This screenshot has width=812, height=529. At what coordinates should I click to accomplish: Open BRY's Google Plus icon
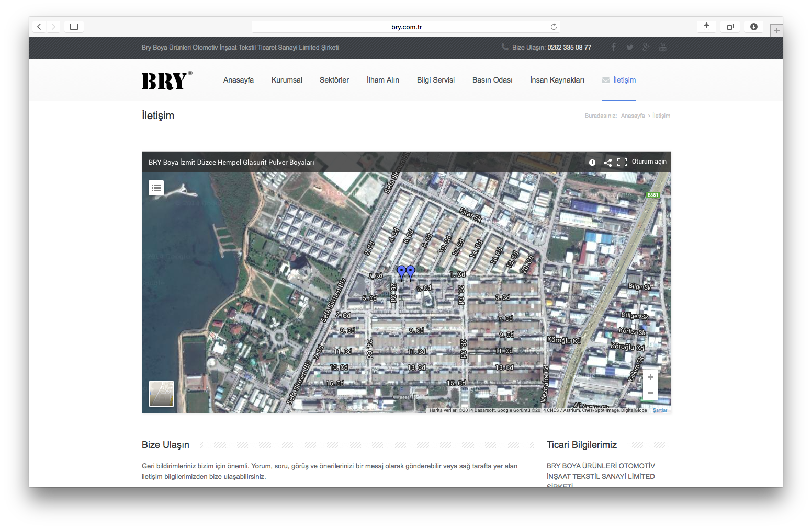click(x=646, y=48)
